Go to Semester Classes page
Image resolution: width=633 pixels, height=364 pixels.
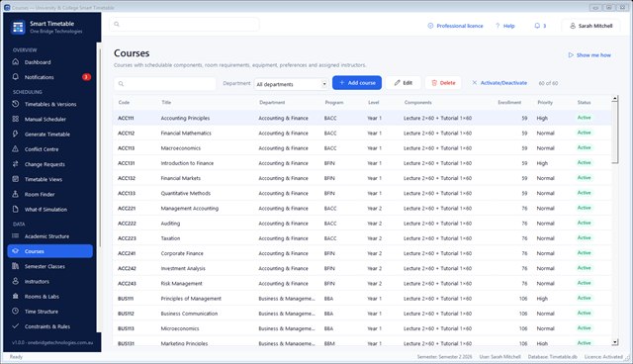click(50, 266)
